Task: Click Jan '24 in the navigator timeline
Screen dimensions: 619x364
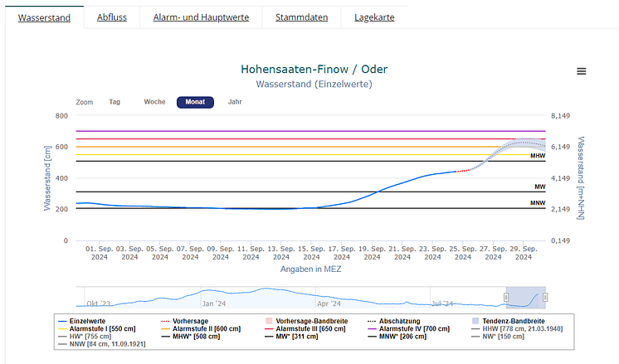Action: (212, 303)
